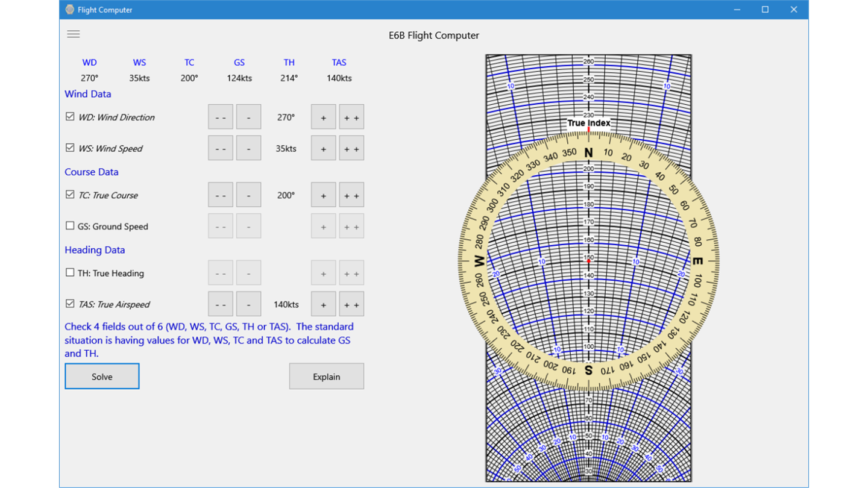The height and width of the screenshot is (488, 868).
Task: Uncheck the TAS: True Airspeed checkbox
Action: (x=70, y=304)
